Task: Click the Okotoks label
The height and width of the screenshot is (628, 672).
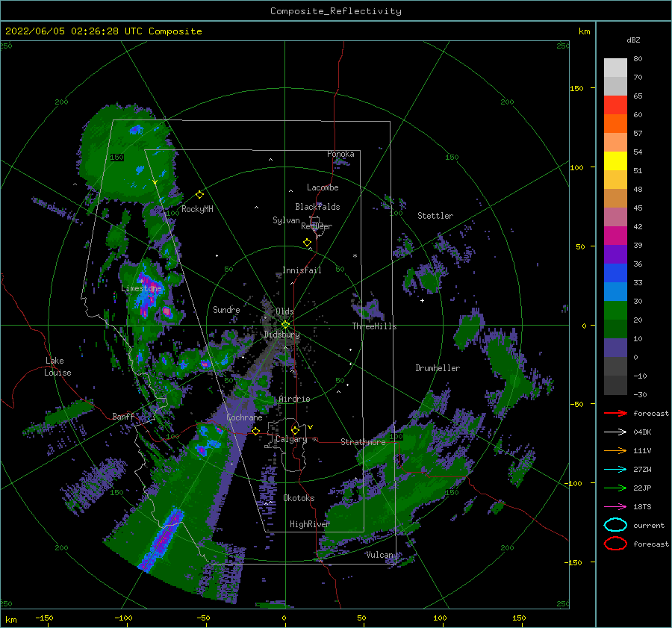Action: click(x=299, y=498)
